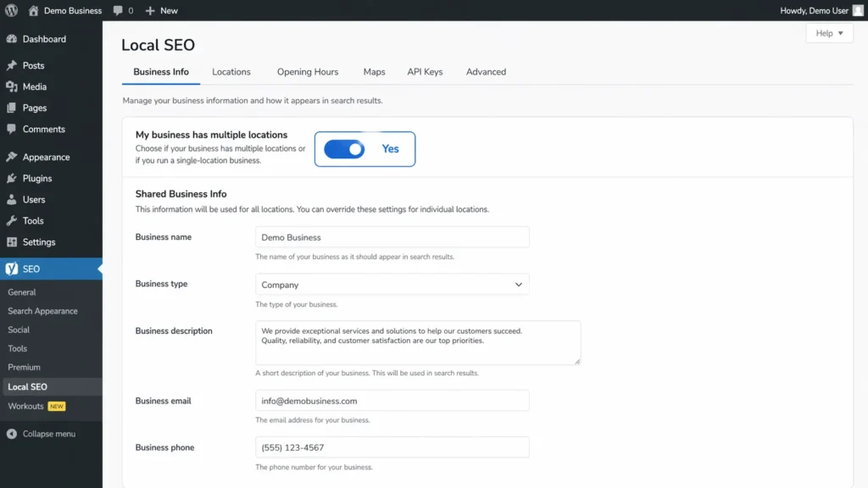Open the Media library icon
The image size is (868, 488).
point(12,86)
